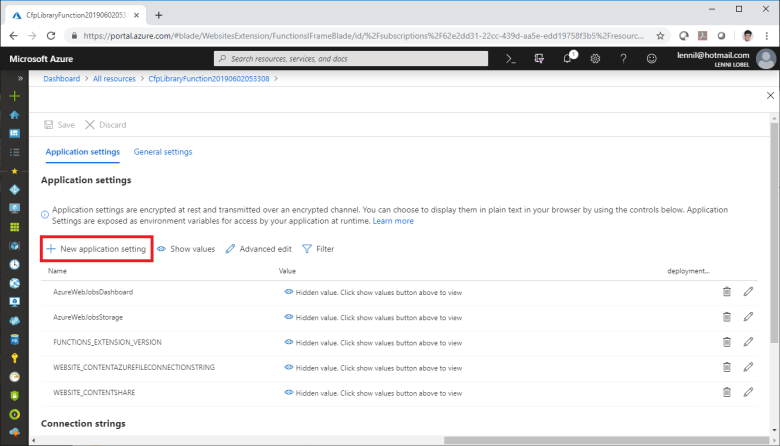Open the help question mark icon
780x446 pixels.
point(623,59)
